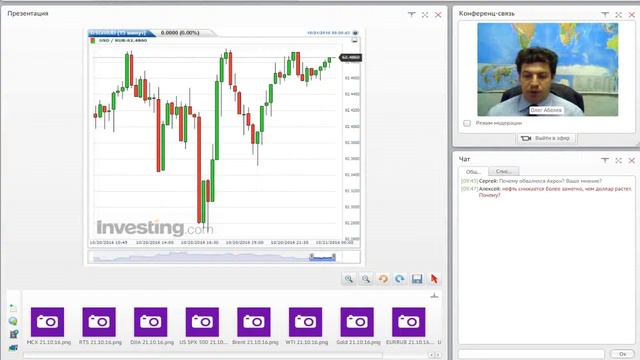Click the current price label on the chart axis

[x=351, y=58]
